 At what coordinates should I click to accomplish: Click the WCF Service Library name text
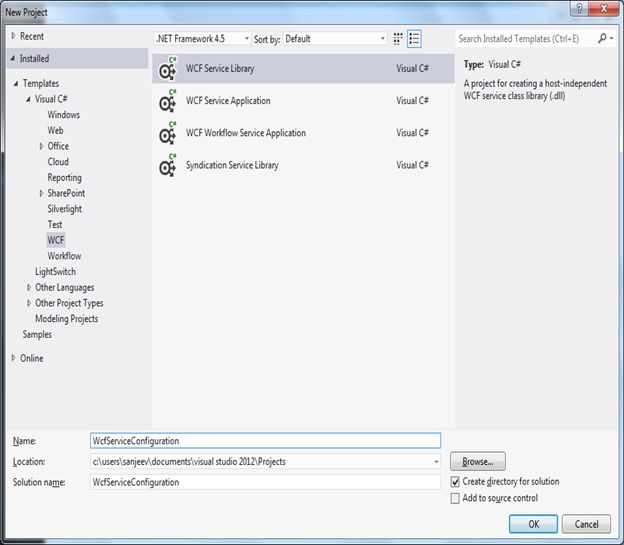coord(220,68)
